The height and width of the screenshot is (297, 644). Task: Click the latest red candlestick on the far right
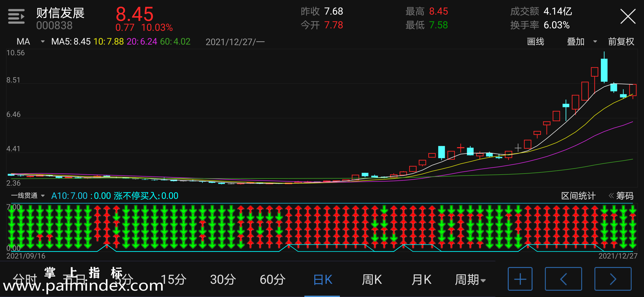(633, 90)
